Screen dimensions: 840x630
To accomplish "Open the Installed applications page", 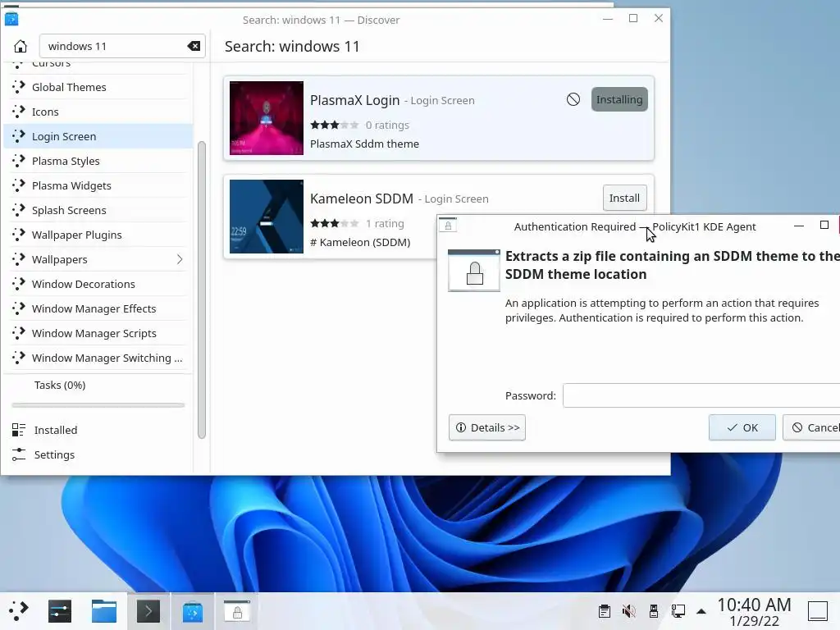I will 98,430.
